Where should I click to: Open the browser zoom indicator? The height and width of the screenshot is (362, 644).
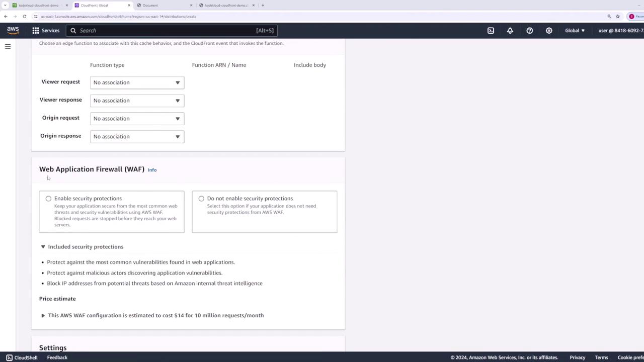[x=609, y=17]
